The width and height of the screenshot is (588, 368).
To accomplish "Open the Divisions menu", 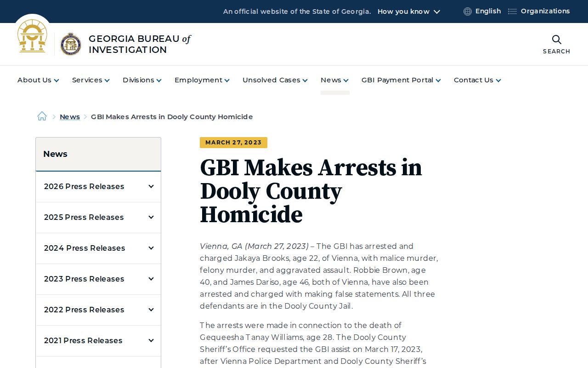I will (x=142, y=80).
